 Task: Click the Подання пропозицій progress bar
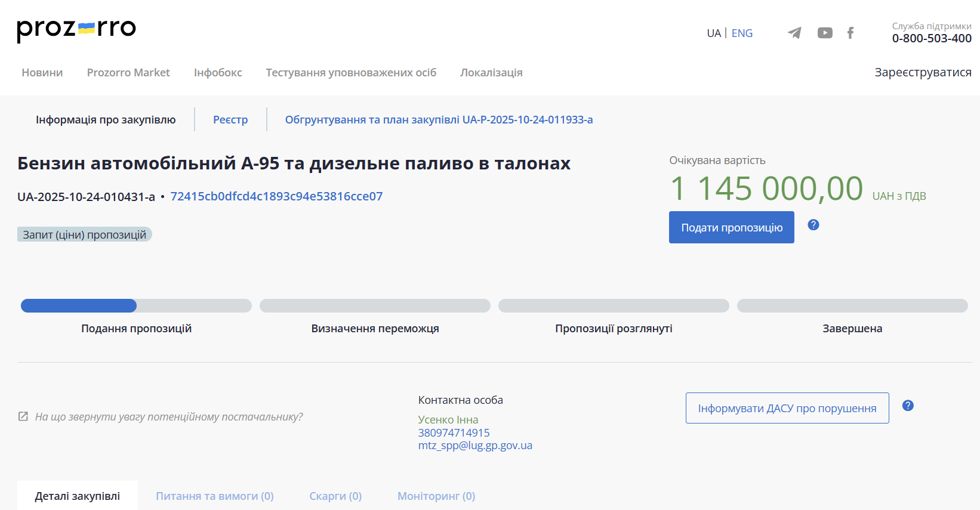click(136, 306)
